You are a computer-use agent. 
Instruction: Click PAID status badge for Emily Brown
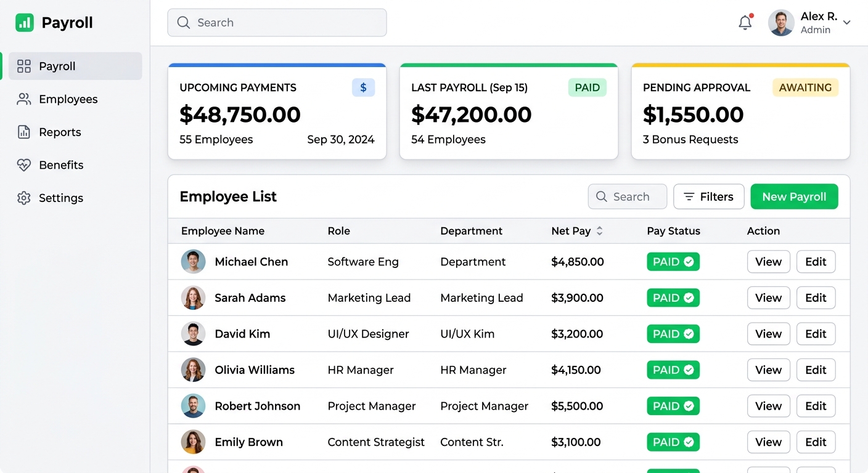tap(673, 442)
